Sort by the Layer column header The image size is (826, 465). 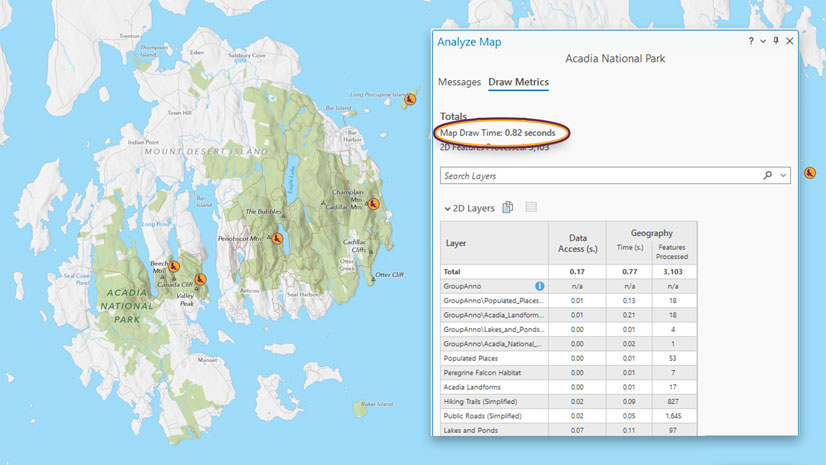click(x=494, y=243)
